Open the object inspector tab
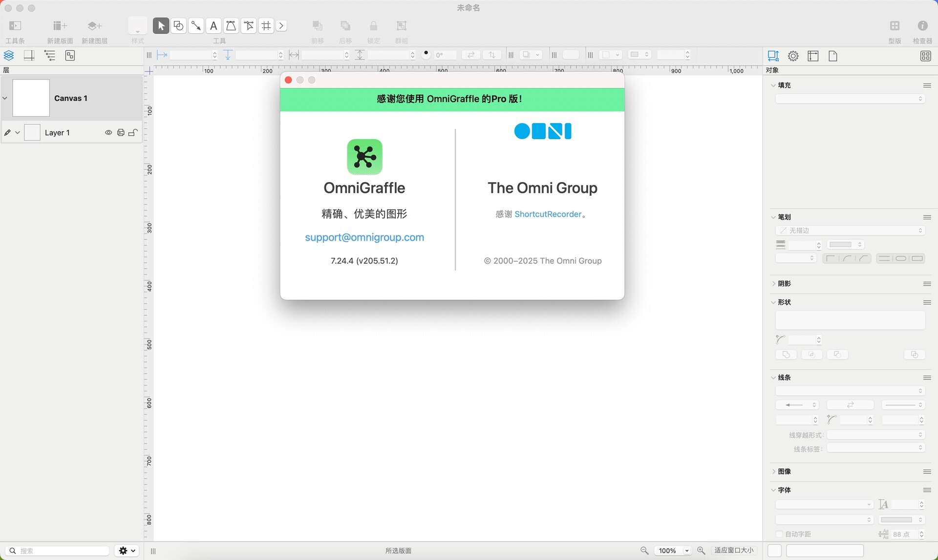Image resolution: width=938 pixels, height=560 pixels. click(773, 56)
